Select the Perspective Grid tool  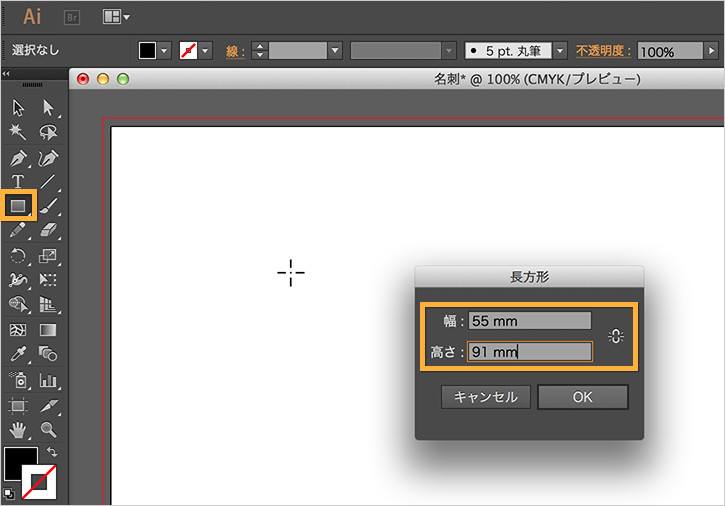click(48, 304)
